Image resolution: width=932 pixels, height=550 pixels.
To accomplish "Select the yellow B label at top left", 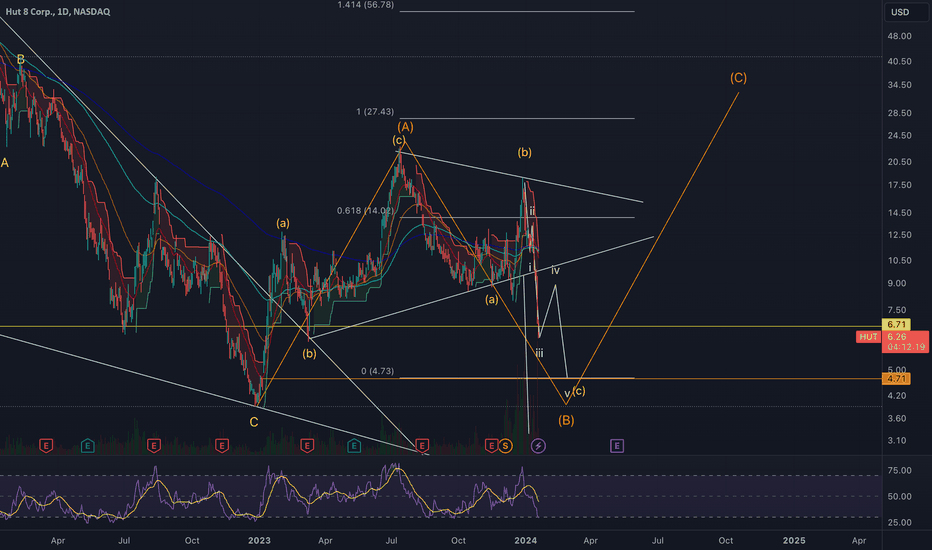I will [x=21, y=59].
